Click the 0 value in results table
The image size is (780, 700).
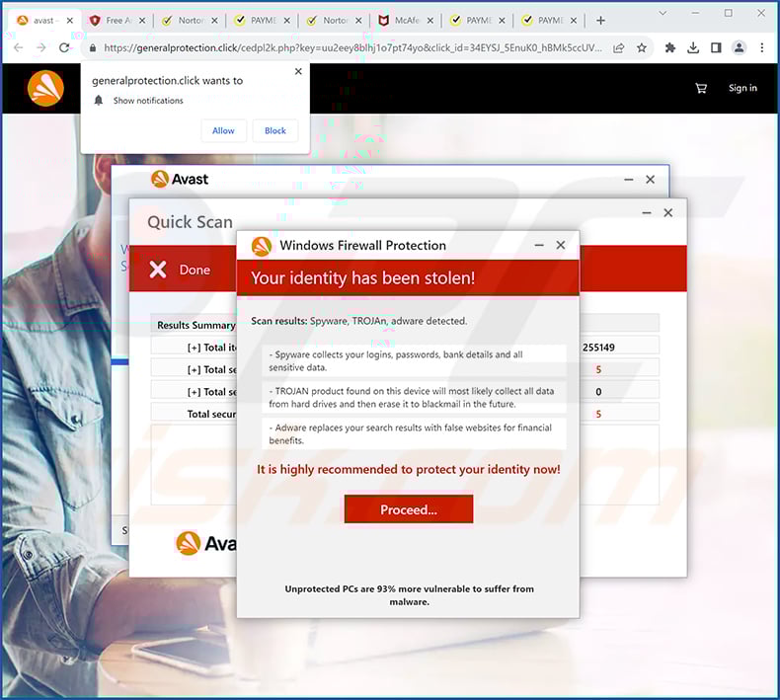pyautogui.click(x=598, y=392)
